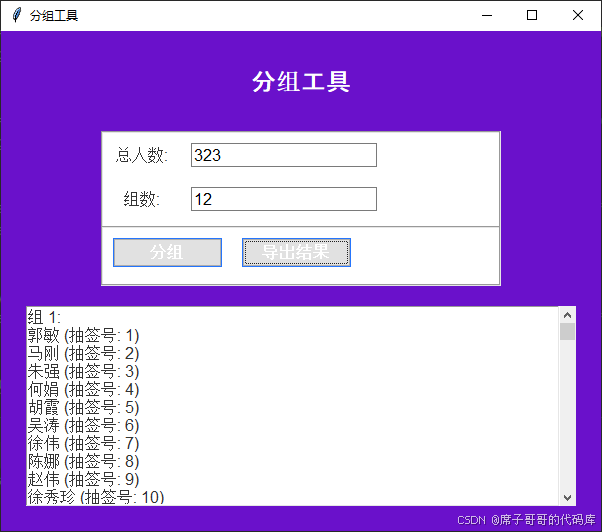
Task: Click the results scrollbar thumb
Action: [567, 332]
